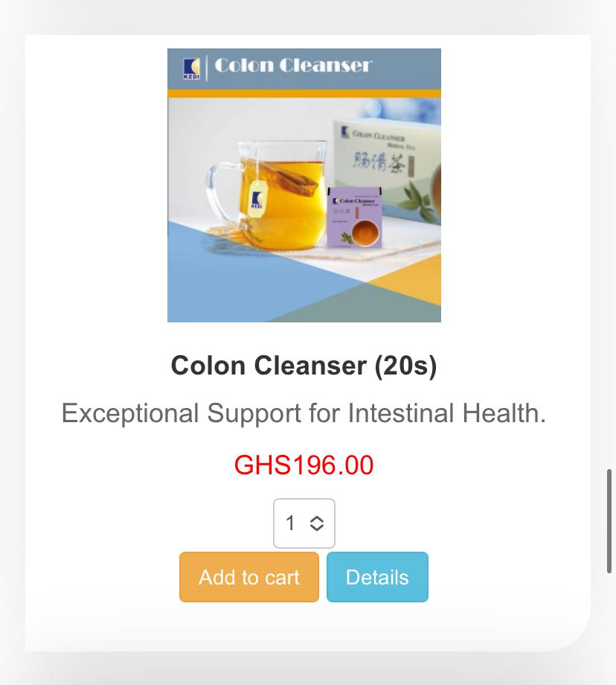616x685 pixels.
Task: Decrease quantity with the down arrow
Action: coord(317,529)
